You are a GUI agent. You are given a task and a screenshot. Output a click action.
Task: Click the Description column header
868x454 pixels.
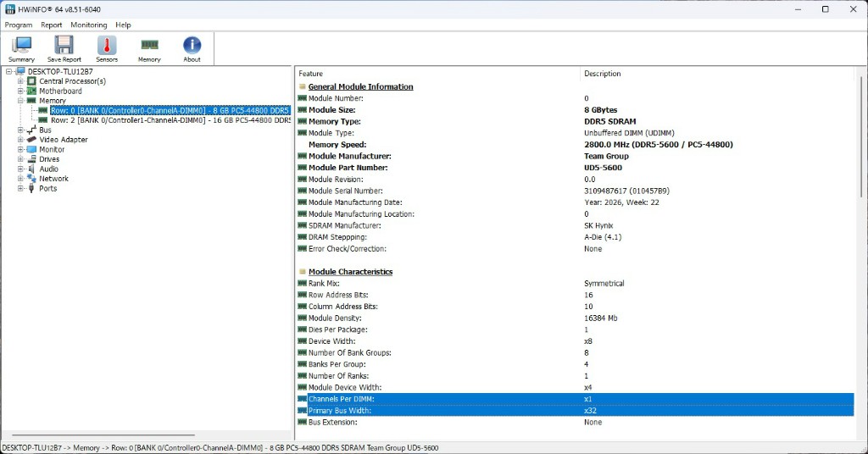717,74
